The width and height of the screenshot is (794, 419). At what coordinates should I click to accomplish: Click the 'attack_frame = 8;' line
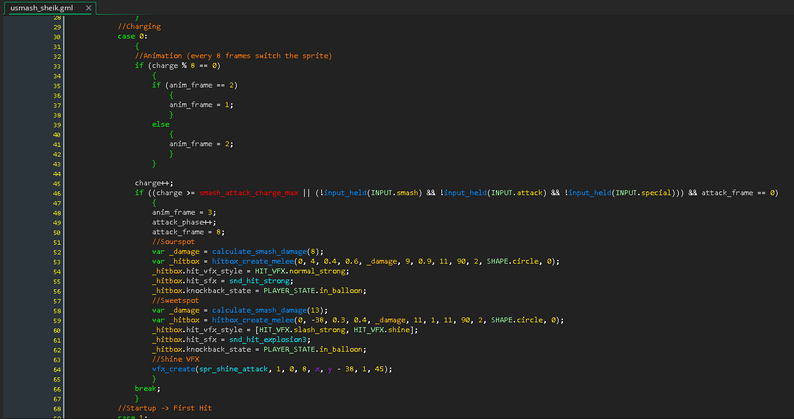(x=188, y=232)
